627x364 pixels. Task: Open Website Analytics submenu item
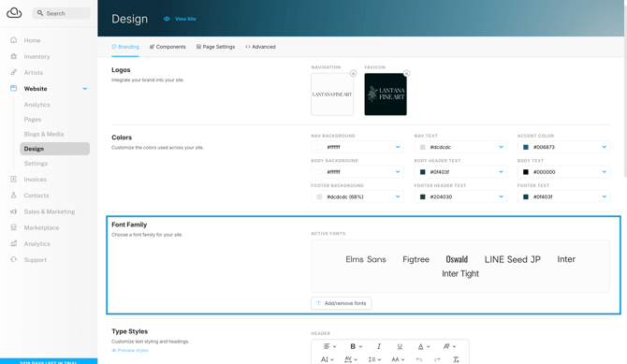click(x=37, y=105)
